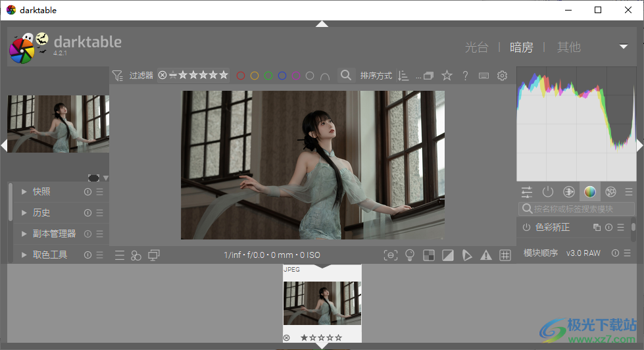644x350 pixels.
Task: Click the focus peaking bracket icon
Action: tap(390, 255)
